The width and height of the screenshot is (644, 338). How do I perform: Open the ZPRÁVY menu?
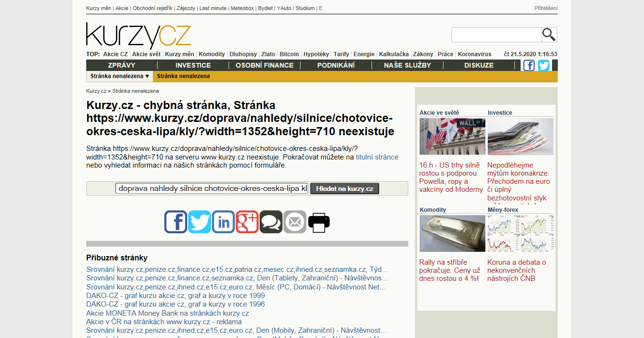click(121, 65)
